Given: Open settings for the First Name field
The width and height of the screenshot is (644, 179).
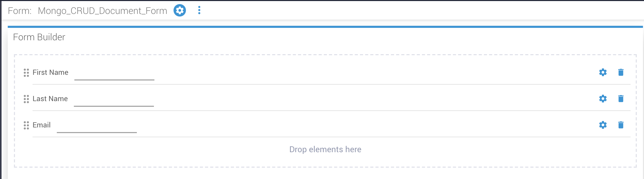Looking at the screenshot, I should coord(603,72).
